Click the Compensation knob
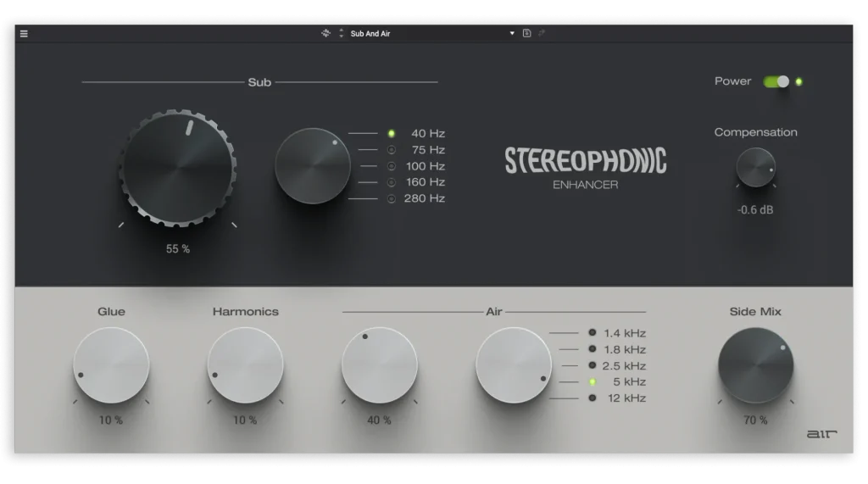 click(755, 167)
